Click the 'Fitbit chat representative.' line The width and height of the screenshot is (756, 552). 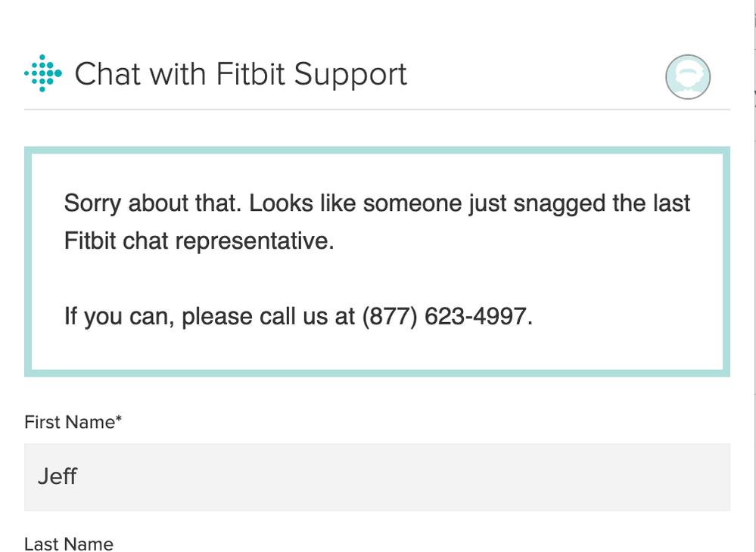pos(199,240)
